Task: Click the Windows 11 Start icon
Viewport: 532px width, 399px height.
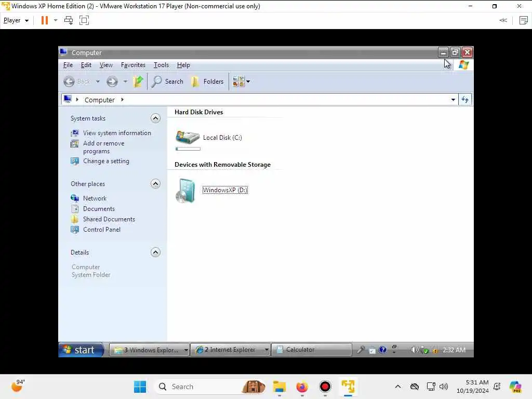Action: click(140, 387)
